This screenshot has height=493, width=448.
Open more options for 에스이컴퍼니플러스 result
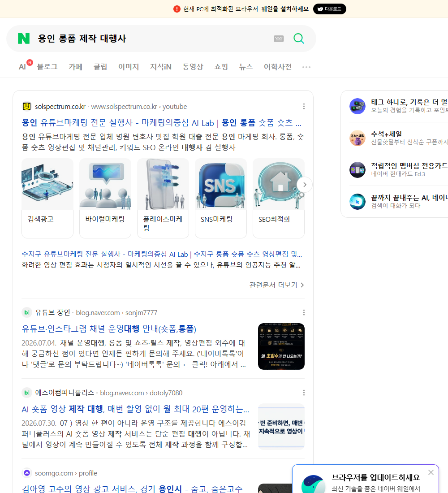(304, 393)
